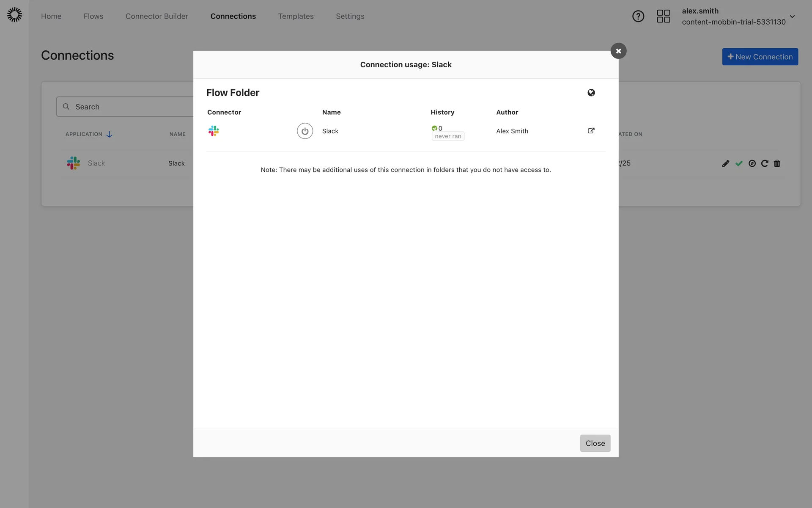The height and width of the screenshot is (508, 812).
Task: Click the globe icon beside Flow Folder
Action: tap(591, 93)
